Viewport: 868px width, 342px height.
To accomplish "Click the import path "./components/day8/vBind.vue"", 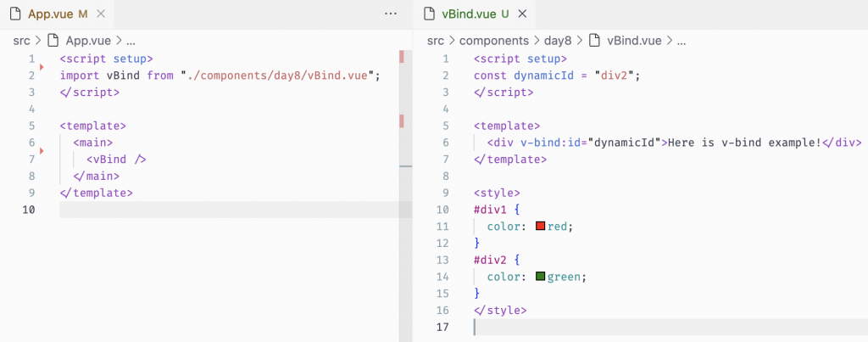I will point(278,76).
